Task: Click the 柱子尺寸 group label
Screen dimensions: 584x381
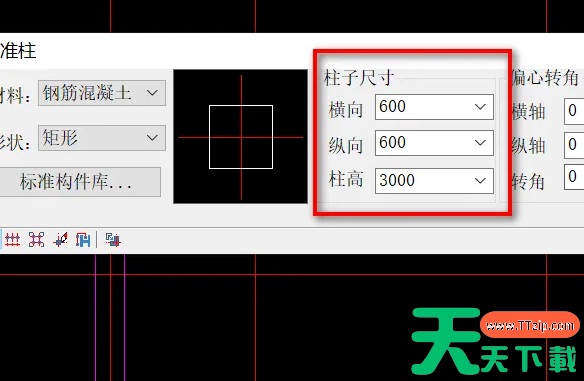Action: coord(359,78)
